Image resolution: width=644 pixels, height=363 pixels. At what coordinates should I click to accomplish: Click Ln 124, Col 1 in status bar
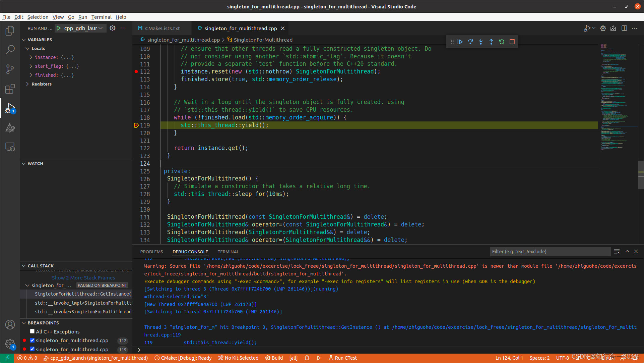[509, 358]
